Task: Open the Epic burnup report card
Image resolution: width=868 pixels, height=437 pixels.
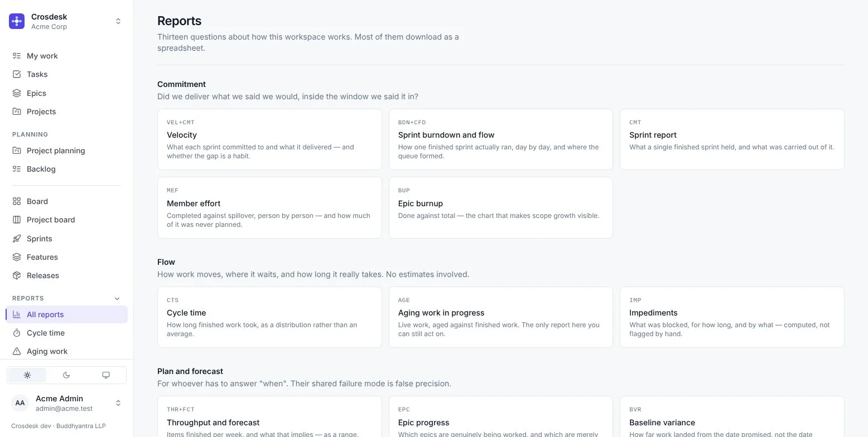Action: pos(501,208)
